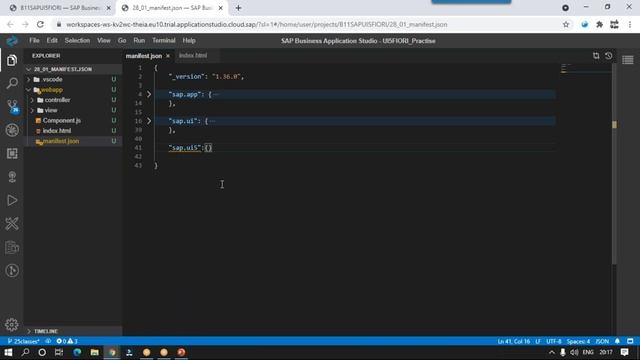Image resolution: width=640 pixels, height=360 pixels.
Task: Bookmark this page with the star icon
Action: click(x=566, y=24)
